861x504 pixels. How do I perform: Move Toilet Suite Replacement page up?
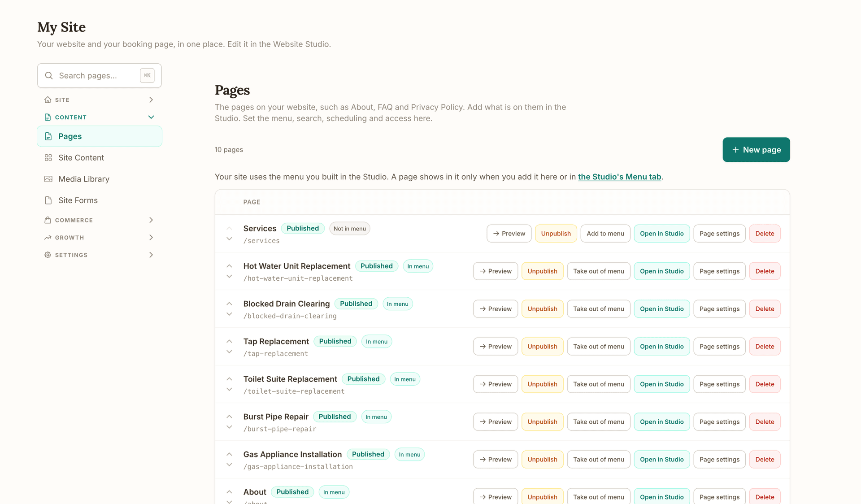tap(229, 379)
